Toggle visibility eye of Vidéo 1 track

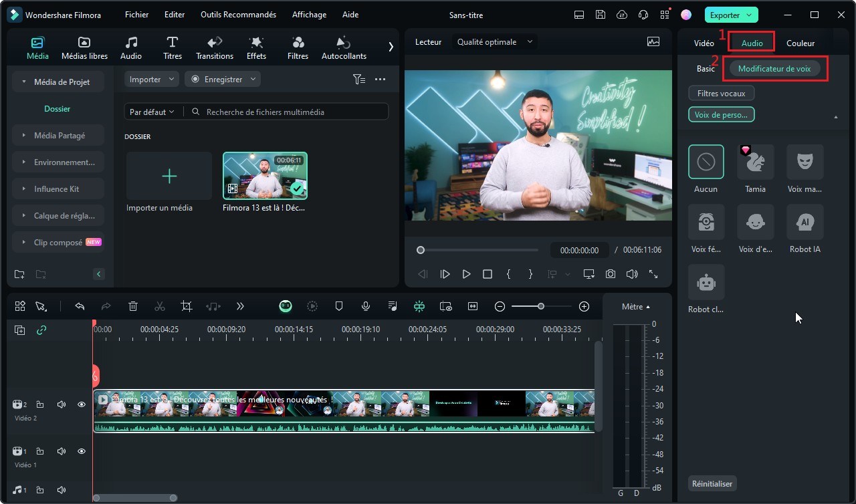point(82,451)
